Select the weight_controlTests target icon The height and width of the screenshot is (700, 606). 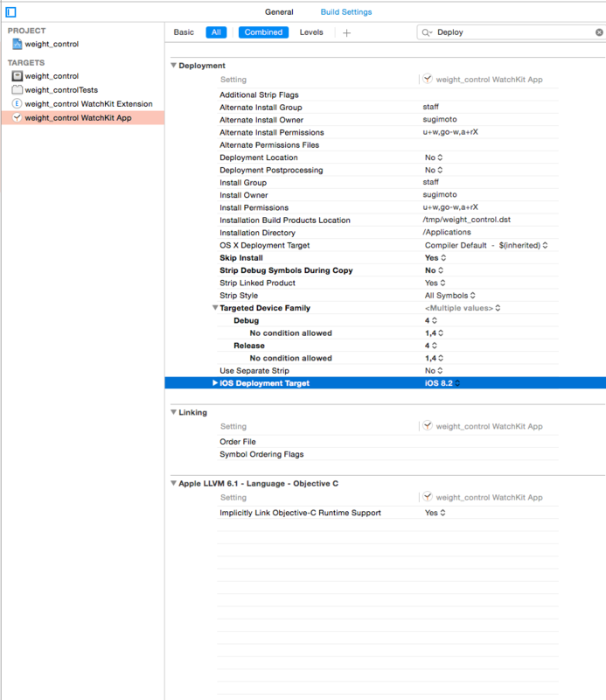point(17,90)
